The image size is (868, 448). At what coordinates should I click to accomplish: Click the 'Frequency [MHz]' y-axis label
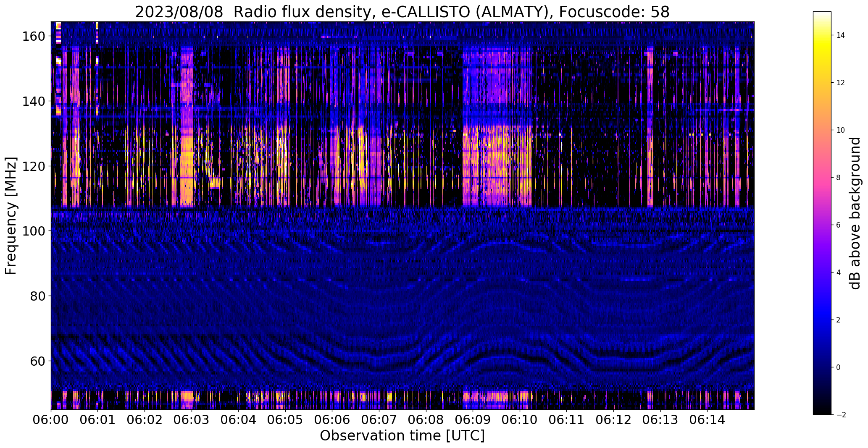tap(11, 216)
